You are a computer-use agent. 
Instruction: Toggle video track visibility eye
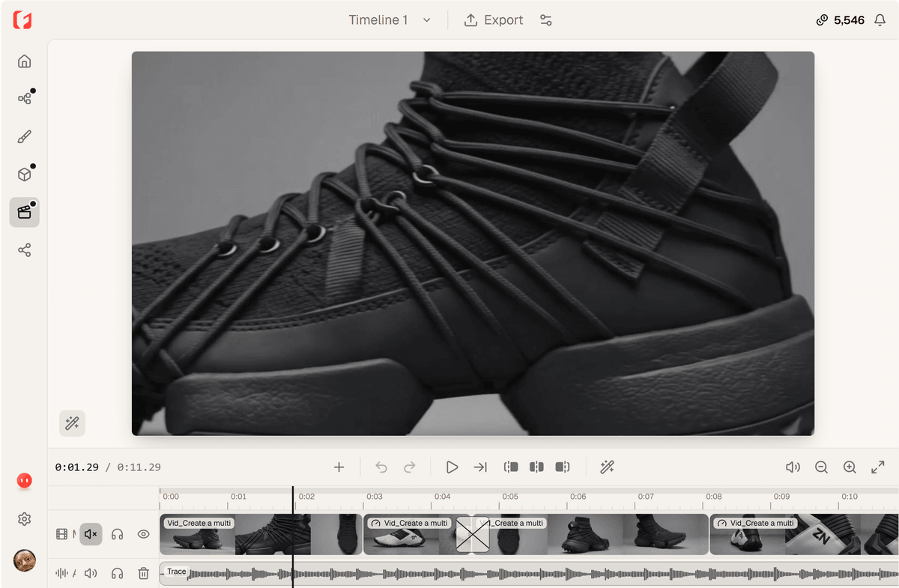tap(143, 534)
